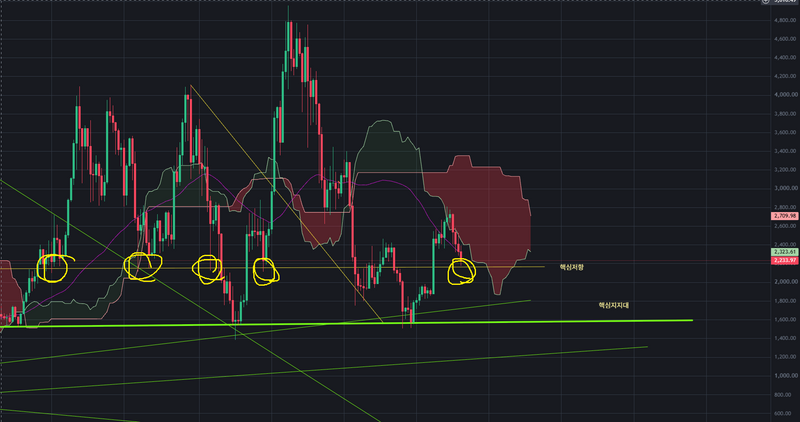Click the 4,600.00 price axis label
This screenshot has height=422, width=800.
coord(786,39)
